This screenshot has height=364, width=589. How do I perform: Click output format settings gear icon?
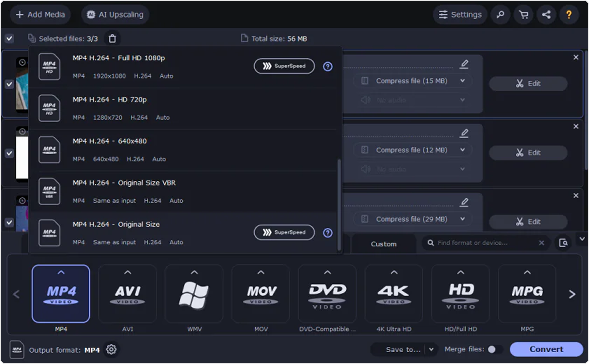click(x=111, y=350)
